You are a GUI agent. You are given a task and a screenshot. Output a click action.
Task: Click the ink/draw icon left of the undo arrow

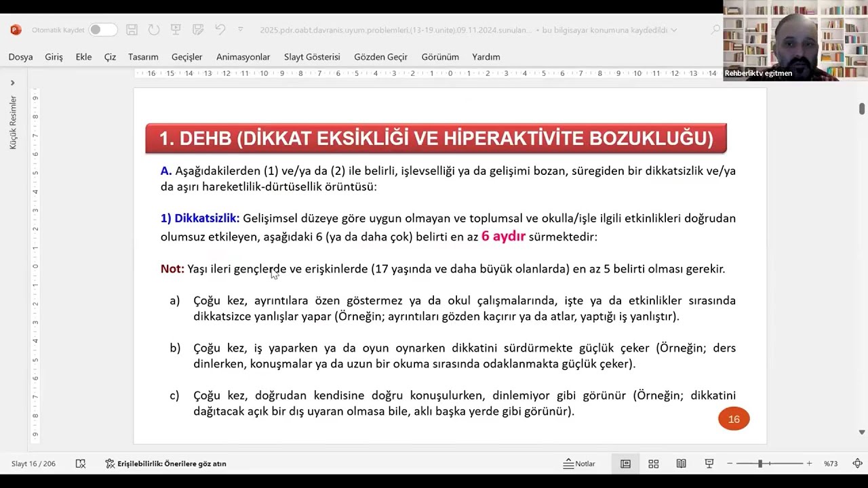(198, 30)
